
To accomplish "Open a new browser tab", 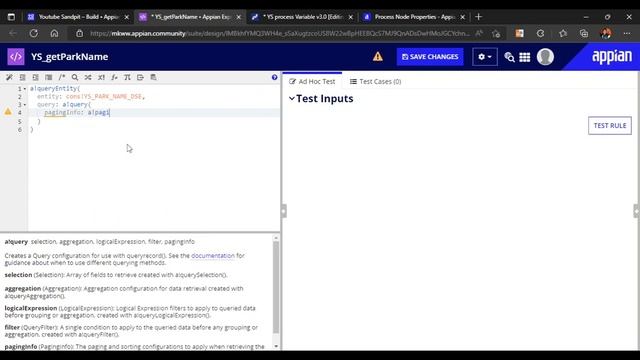I will 479,17.
